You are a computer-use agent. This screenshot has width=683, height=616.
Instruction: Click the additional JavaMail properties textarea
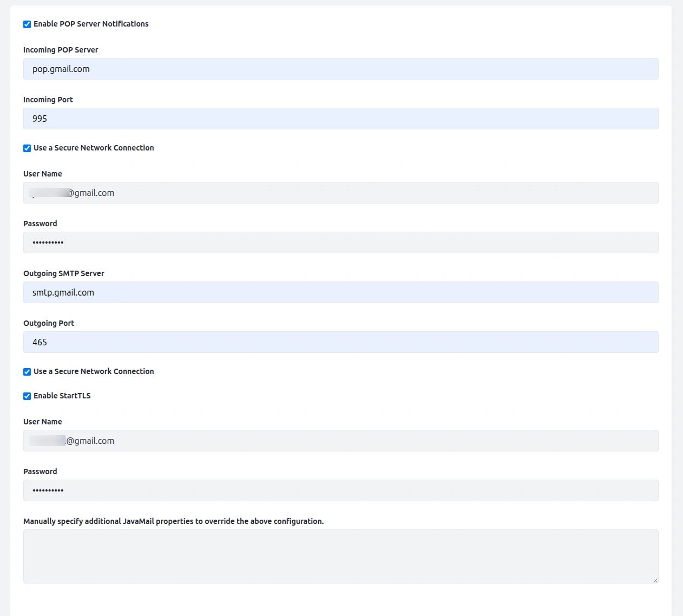coord(341,556)
